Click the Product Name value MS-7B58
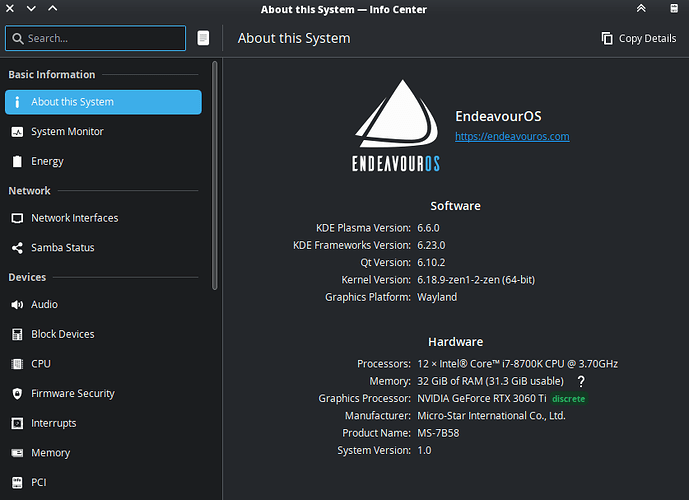 [438, 433]
